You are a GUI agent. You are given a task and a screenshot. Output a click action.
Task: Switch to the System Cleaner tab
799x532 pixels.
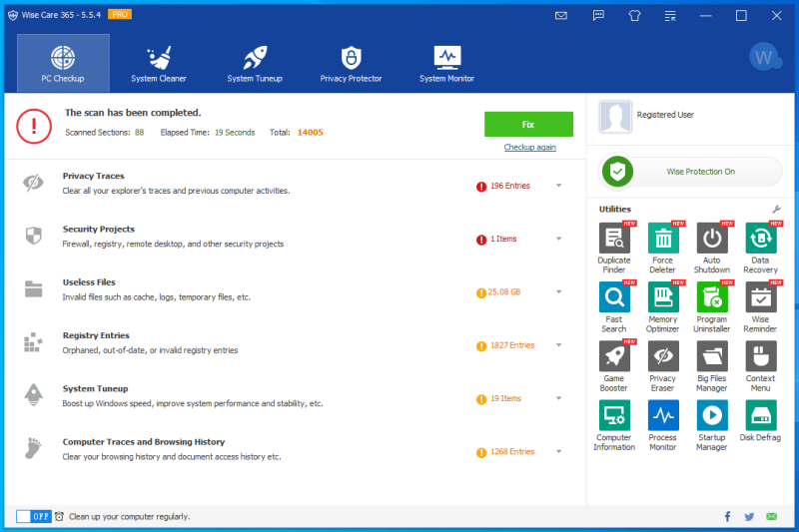pyautogui.click(x=159, y=63)
